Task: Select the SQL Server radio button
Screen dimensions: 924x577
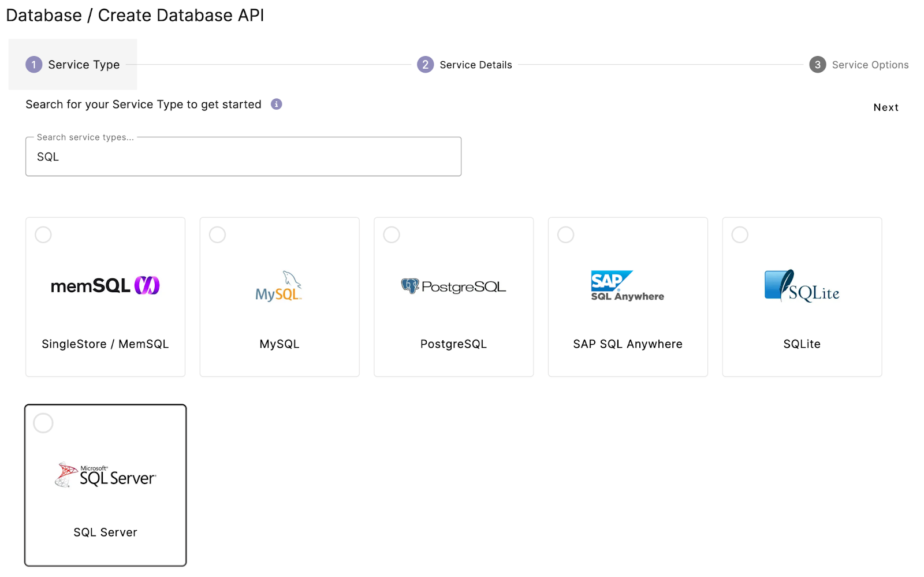Action: pos(43,423)
